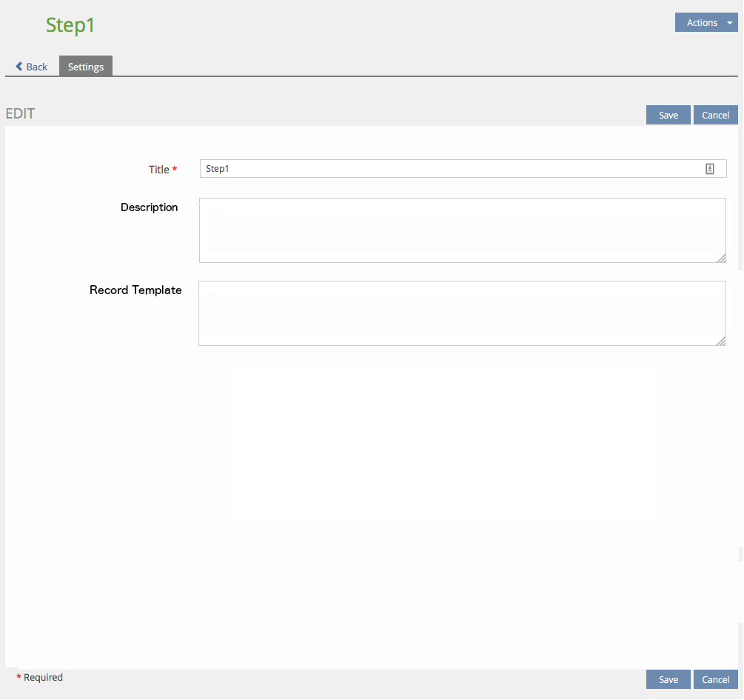Click the Record Template box resize handle
This screenshot has width=744, height=700.
720,340
